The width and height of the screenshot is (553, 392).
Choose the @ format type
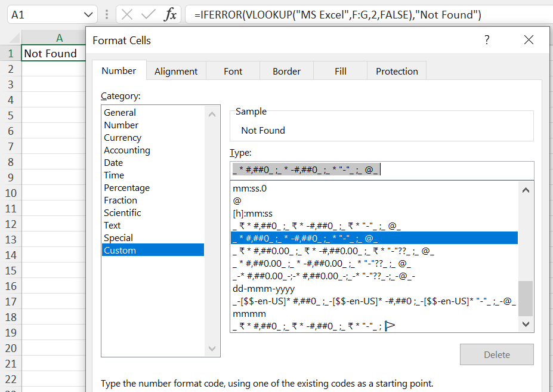(374, 200)
